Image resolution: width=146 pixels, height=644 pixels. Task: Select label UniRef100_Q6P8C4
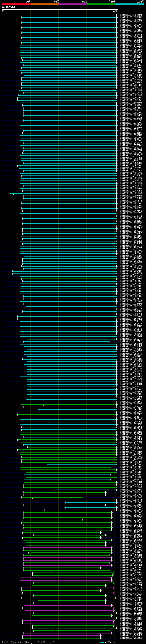point(131,565)
